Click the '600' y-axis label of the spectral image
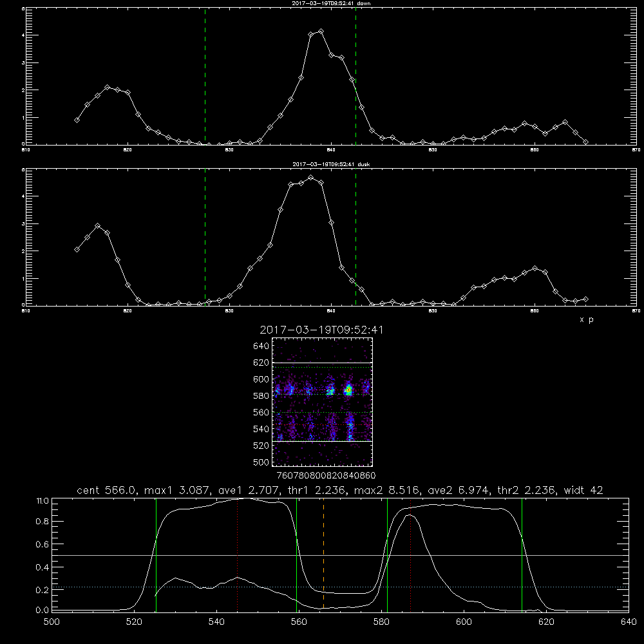The image size is (644, 644). click(261, 379)
